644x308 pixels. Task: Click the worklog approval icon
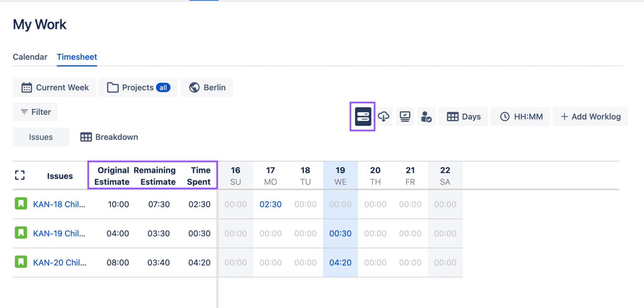(x=405, y=117)
